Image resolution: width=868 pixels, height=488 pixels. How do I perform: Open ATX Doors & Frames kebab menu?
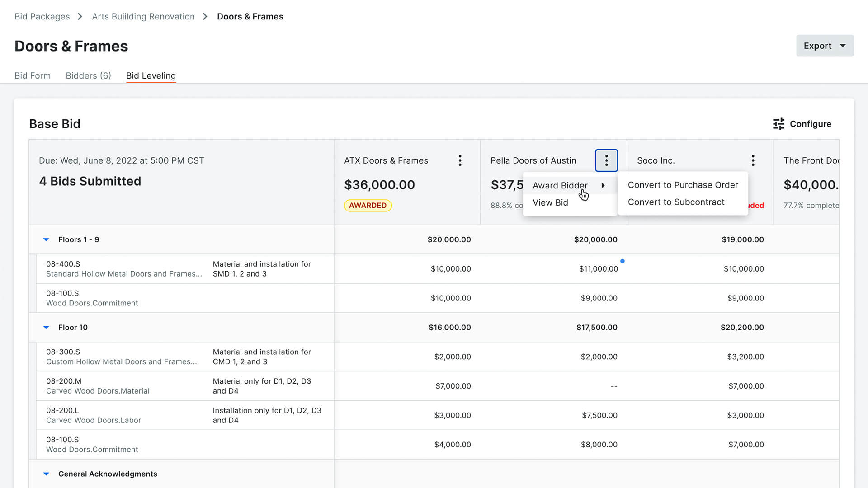(460, 160)
